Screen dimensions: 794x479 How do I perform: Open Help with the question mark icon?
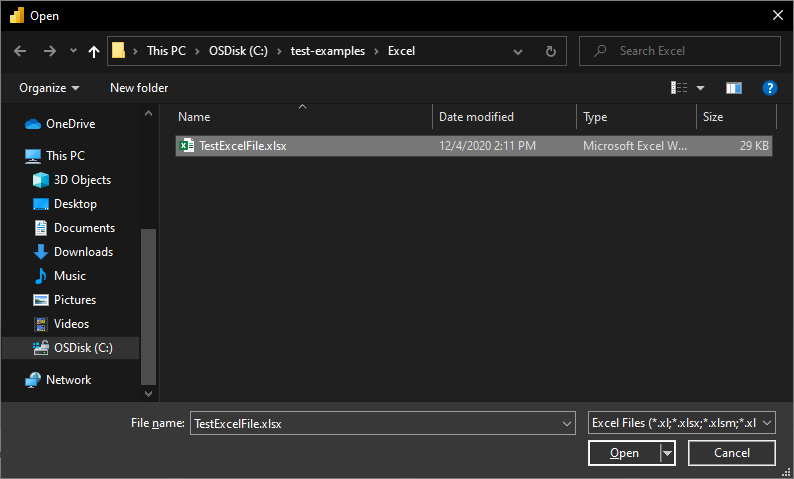tap(770, 88)
